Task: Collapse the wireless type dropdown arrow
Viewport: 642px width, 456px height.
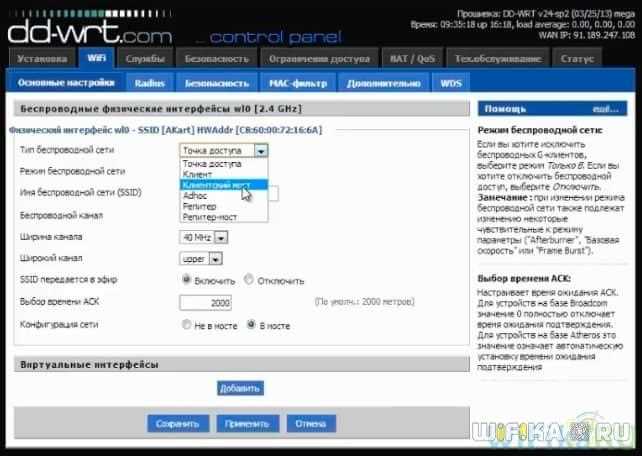Action: (x=261, y=151)
